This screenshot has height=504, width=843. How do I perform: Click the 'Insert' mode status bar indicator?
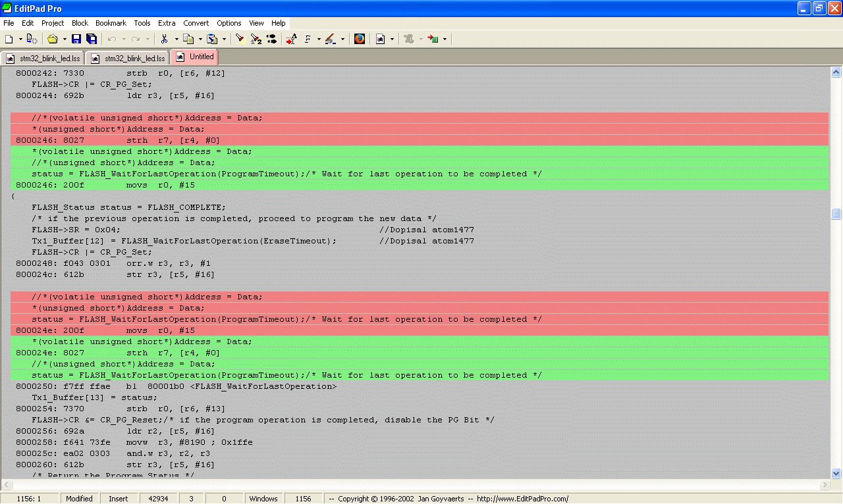tap(119, 499)
